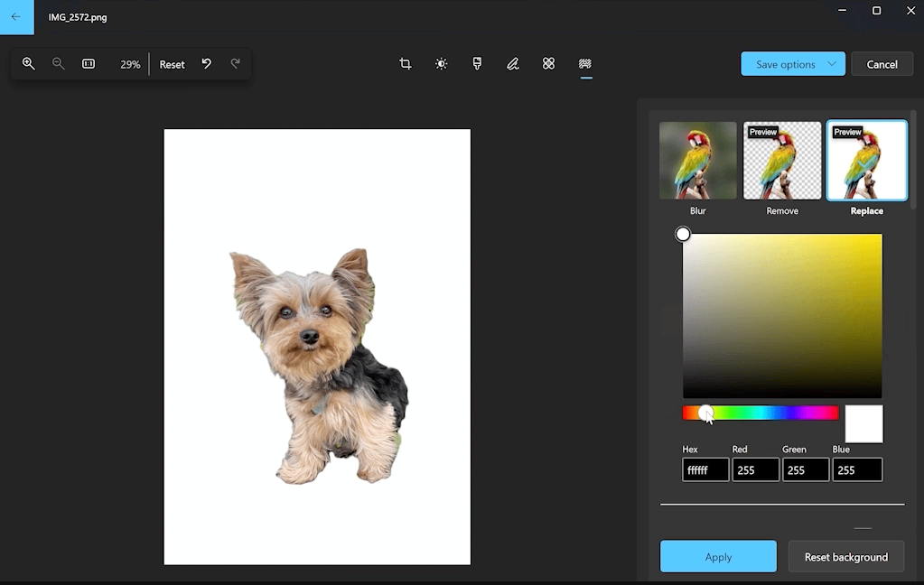The image size is (924, 585).
Task: Select the Crop tool
Action: point(406,64)
